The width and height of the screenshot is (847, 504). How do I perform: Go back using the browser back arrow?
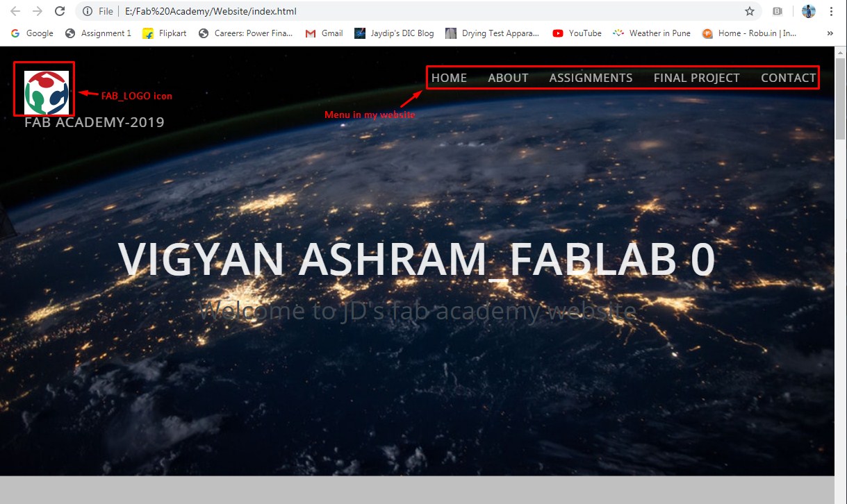click(15, 11)
